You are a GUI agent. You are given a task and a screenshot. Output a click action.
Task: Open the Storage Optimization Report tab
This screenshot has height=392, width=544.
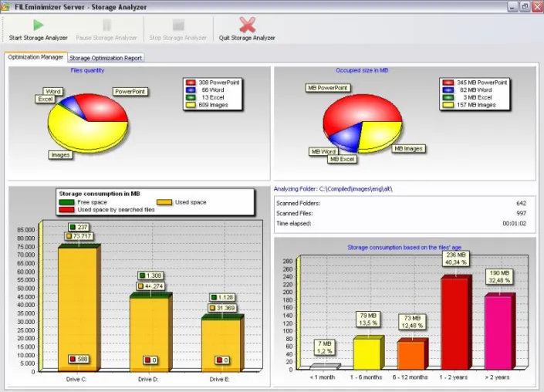point(106,58)
